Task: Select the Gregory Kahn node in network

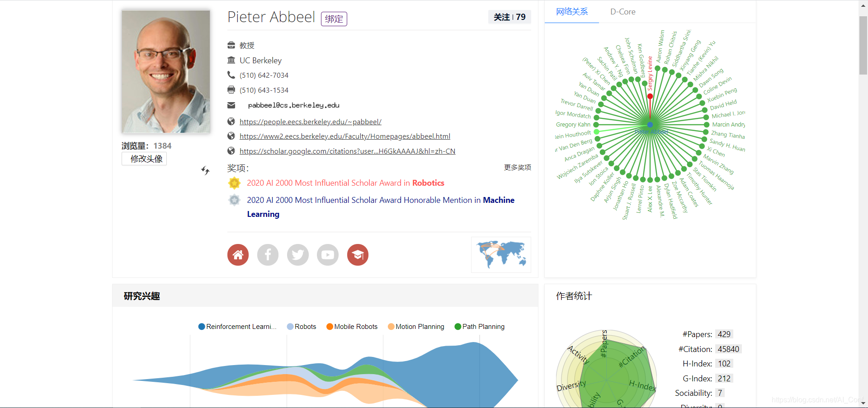Action: tap(596, 124)
